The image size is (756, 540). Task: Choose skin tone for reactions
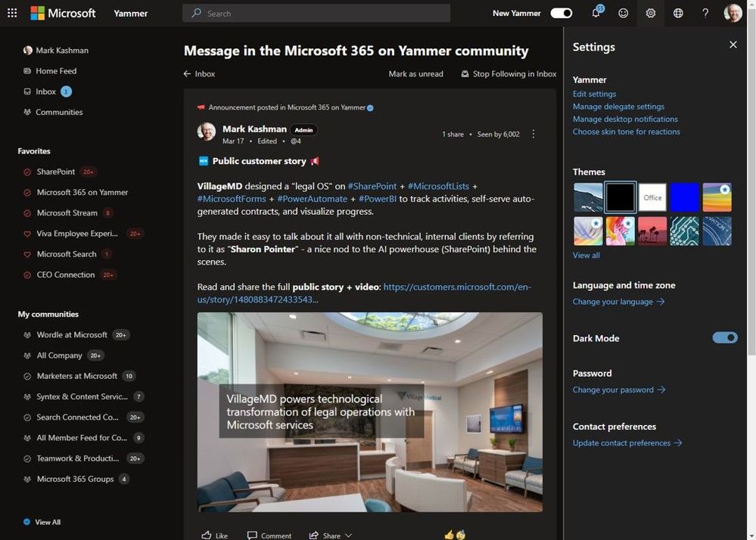pyautogui.click(x=626, y=132)
